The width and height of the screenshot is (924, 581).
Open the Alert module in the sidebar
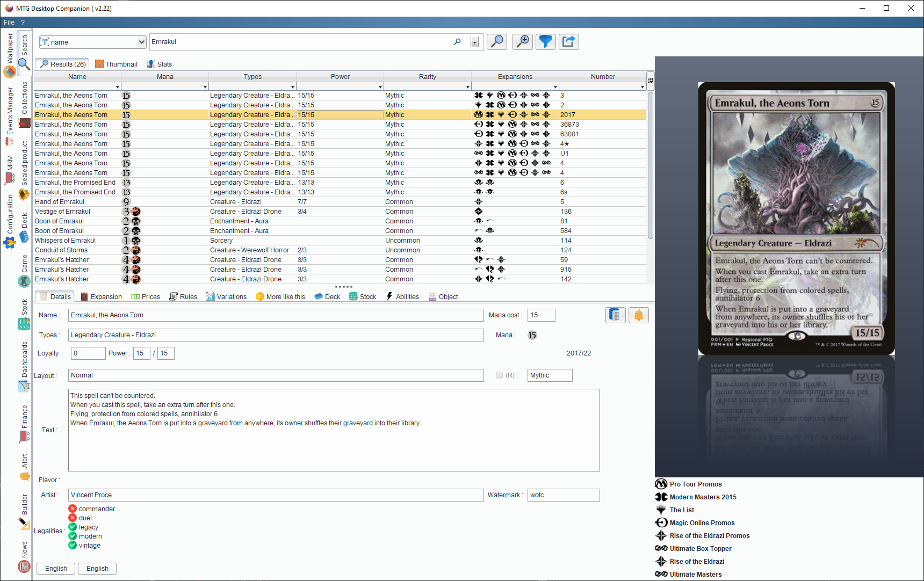pyautogui.click(x=24, y=468)
